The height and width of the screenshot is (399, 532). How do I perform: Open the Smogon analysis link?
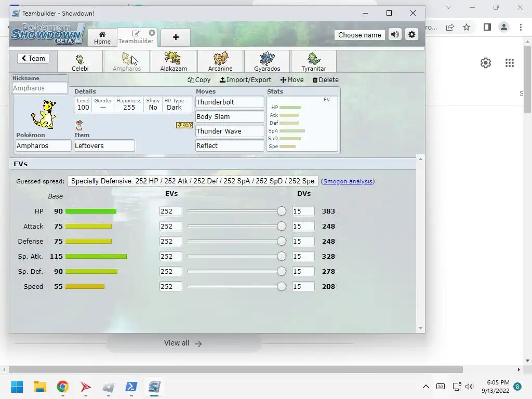coord(348,181)
